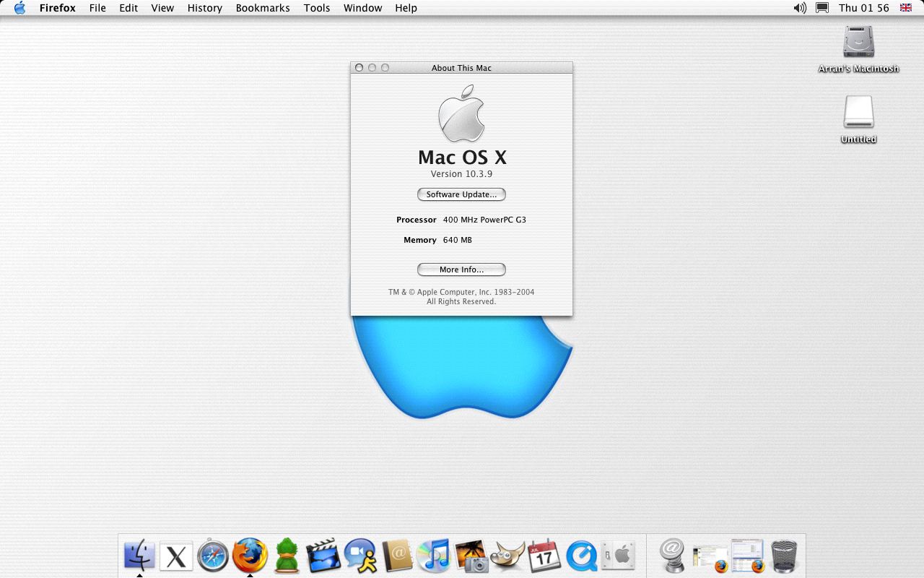
Task: Open System Preferences in the dock
Action: [618, 556]
